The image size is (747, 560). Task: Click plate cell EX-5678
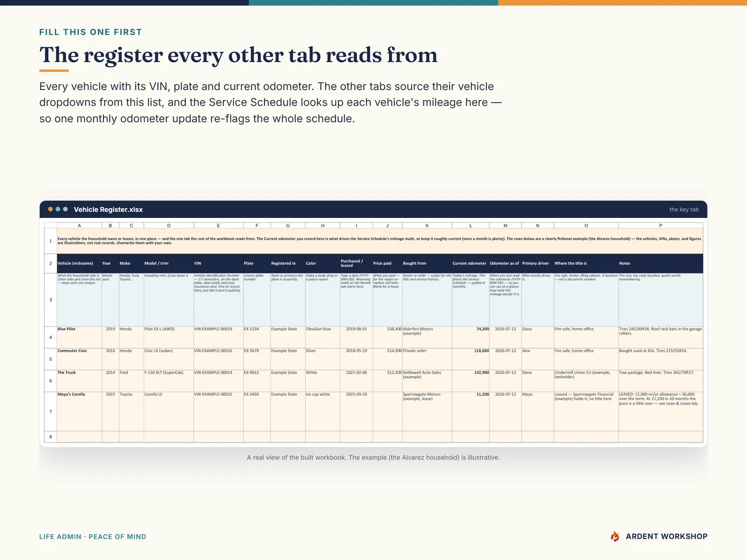click(257, 359)
